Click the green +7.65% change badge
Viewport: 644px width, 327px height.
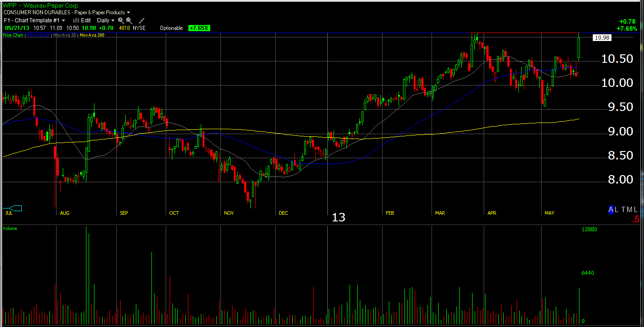[x=199, y=28]
